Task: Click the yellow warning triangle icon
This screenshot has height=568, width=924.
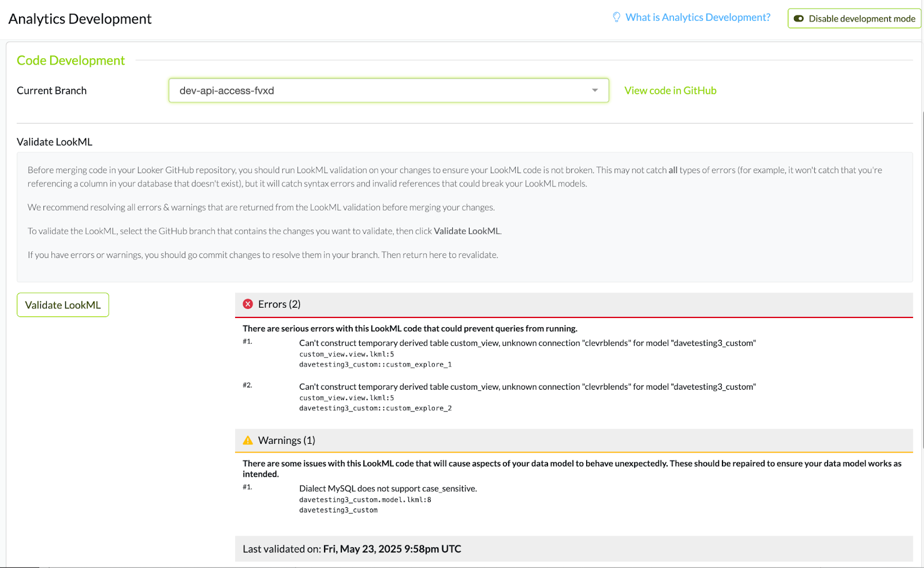Action: pos(248,440)
